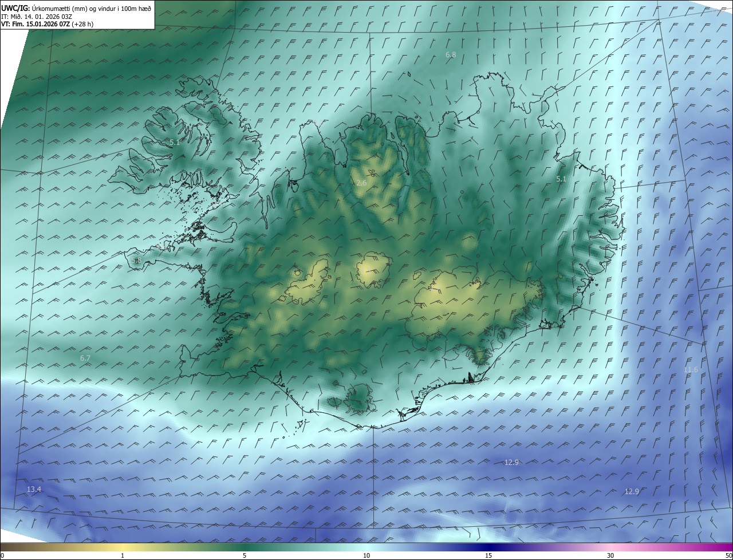733x560 pixels.
Task: Click the 12.9 value label in the southeast ocean
Action: [632, 491]
